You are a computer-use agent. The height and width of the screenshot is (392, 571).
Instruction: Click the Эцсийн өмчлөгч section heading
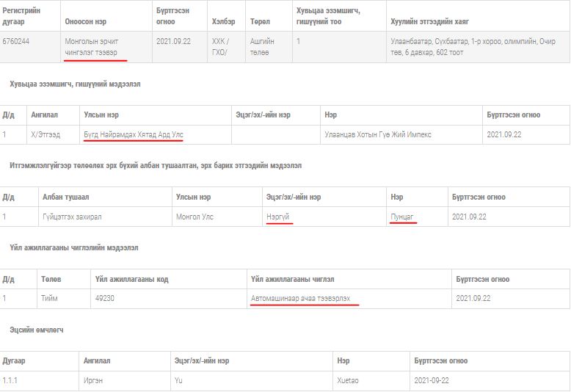point(37,330)
